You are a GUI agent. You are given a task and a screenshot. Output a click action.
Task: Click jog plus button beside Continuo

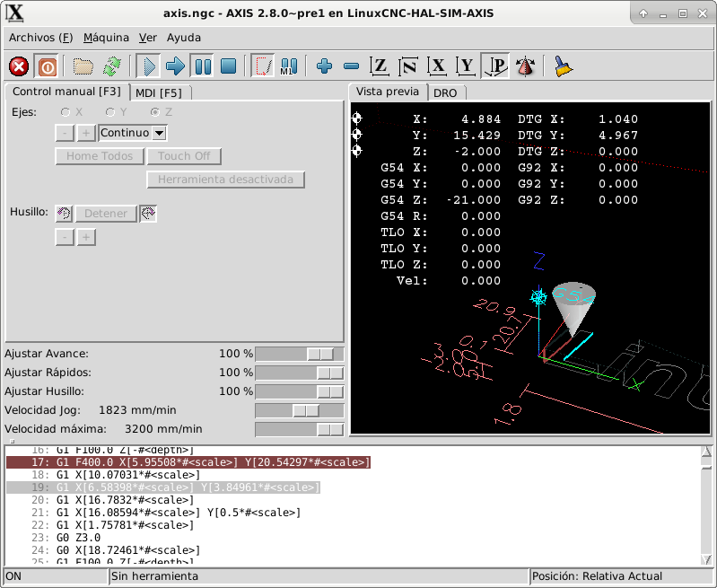(x=86, y=133)
